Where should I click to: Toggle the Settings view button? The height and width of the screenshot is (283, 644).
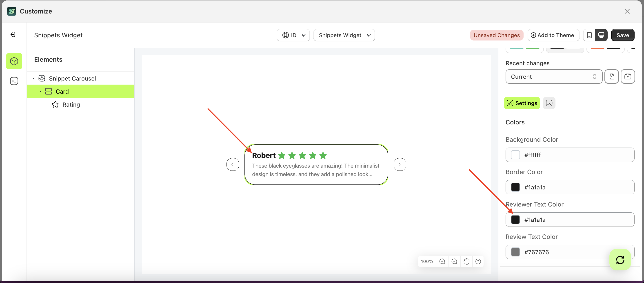[x=522, y=103]
